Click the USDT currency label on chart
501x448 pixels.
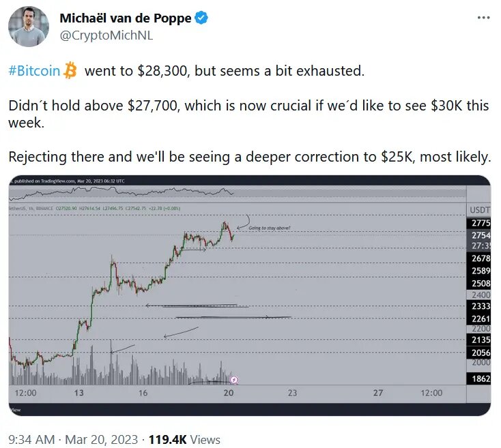(479, 210)
